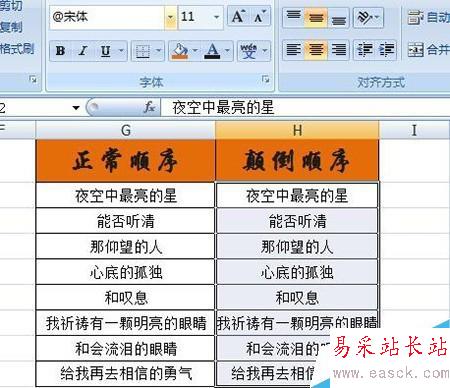Select column H cell 和叹息

(x=297, y=298)
